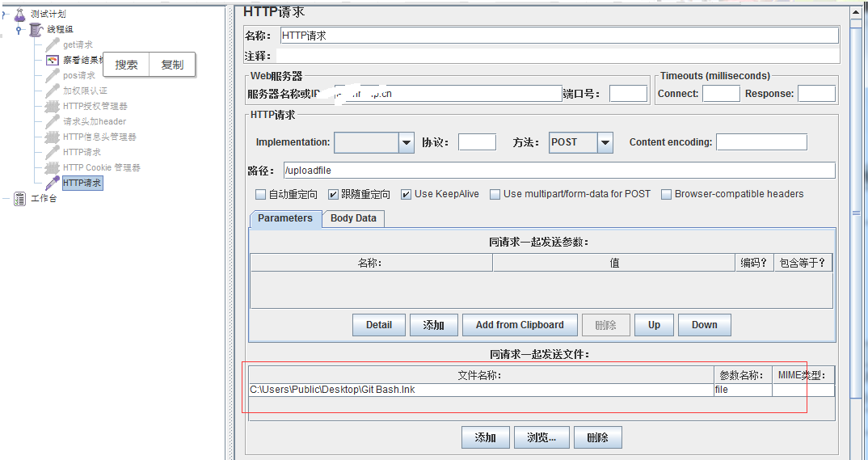The height and width of the screenshot is (460, 868).
Task: Click the Down button
Action: (704, 325)
